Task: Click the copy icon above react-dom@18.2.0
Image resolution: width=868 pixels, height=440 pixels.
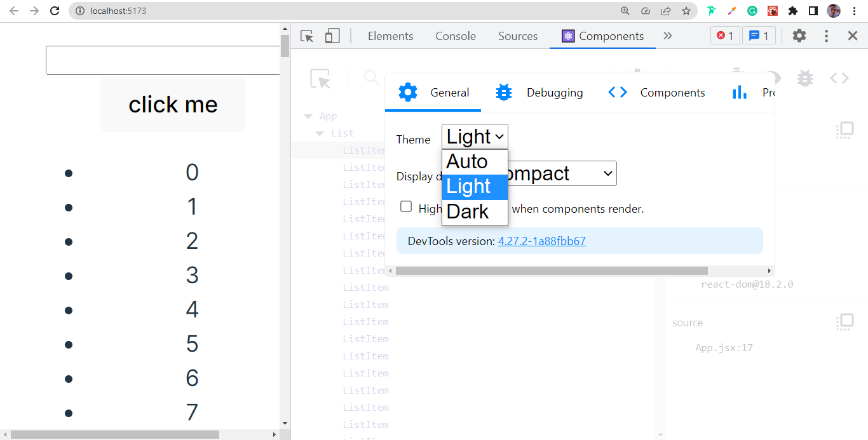Action: (844, 130)
